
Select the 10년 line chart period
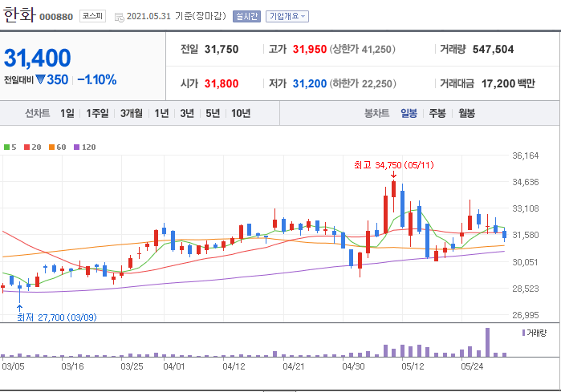241,114
